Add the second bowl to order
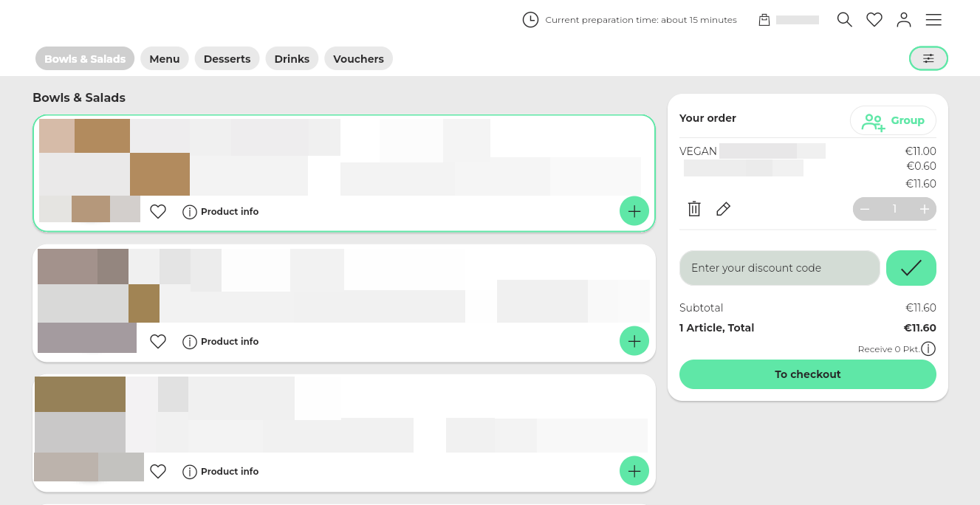Screen dimensions: 980x505 (634, 341)
